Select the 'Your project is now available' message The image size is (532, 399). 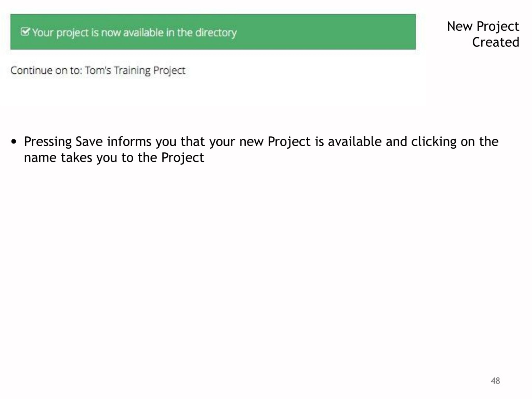(134, 33)
